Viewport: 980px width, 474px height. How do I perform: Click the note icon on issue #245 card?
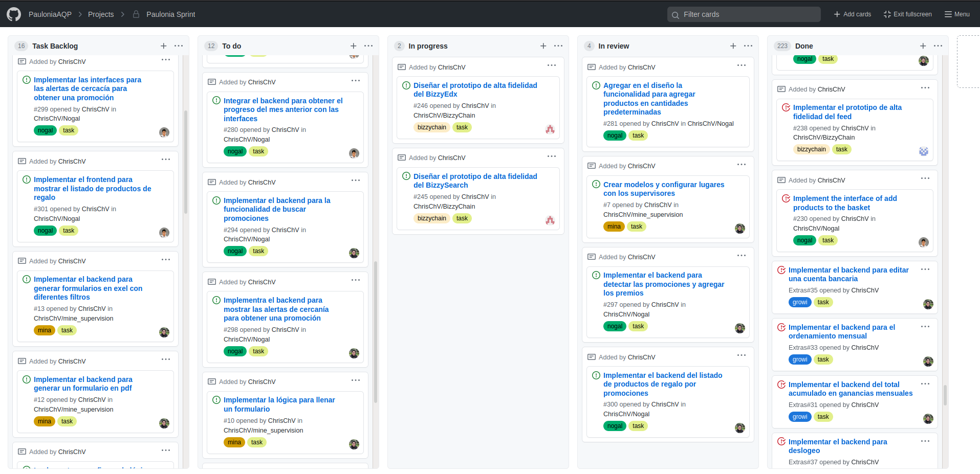[x=402, y=157]
